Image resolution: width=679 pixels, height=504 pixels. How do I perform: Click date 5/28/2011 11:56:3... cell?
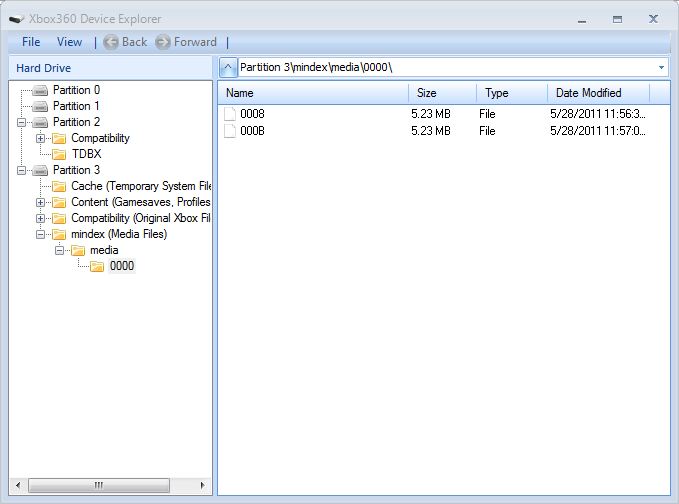pyautogui.click(x=598, y=114)
